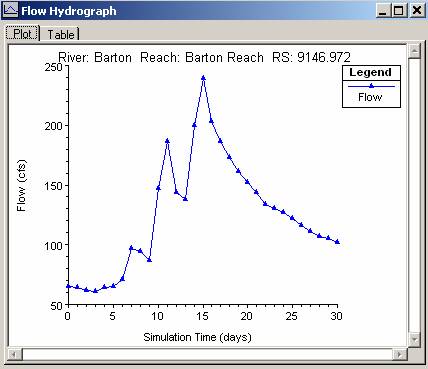Click the Flow Hydrograph window title icon
This screenshot has height=369, width=428.
(x=10, y=10)
